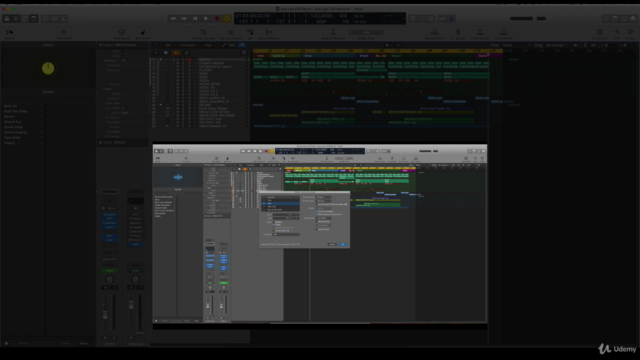Click the Zoom toolbar icon
This screenshot has width=640, height=360.
click(617, 33)
